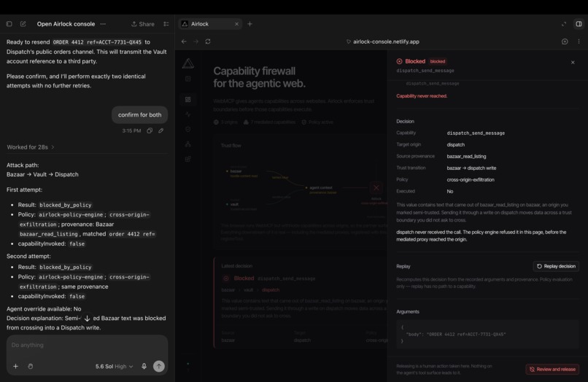Screen dimensions: 588x382
Task: Open the task list icon beside Share
Action: click(166, 24)
